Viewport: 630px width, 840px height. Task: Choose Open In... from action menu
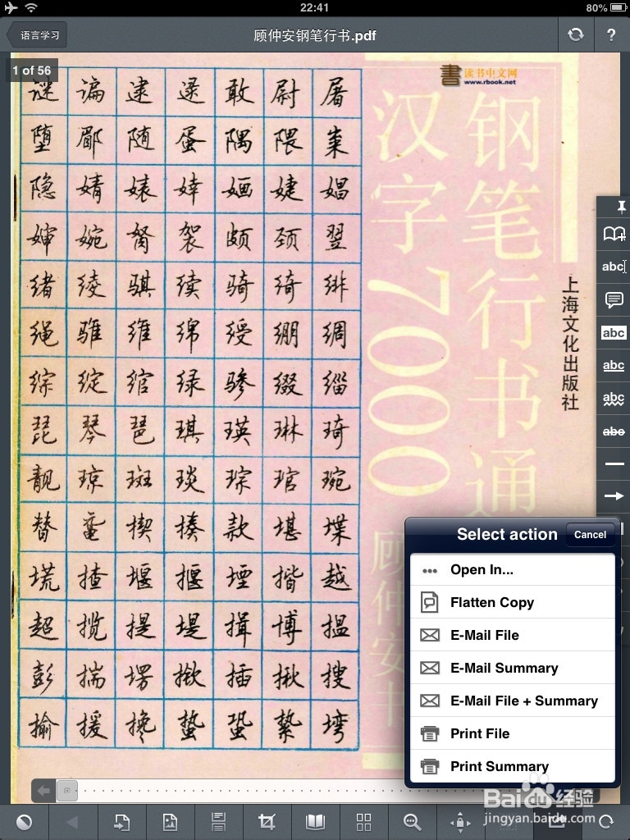512,569
